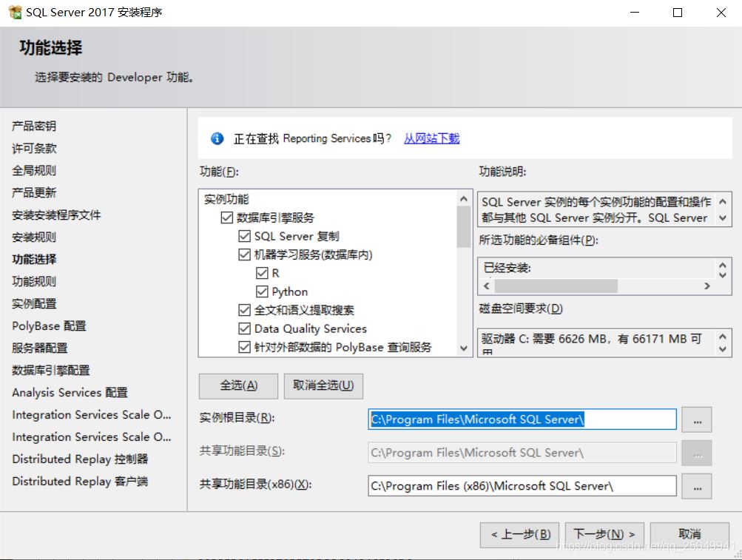The width and height of the screenshot is (742, 560).
Task: Click the 全选 button
Action: coord(237,385)
